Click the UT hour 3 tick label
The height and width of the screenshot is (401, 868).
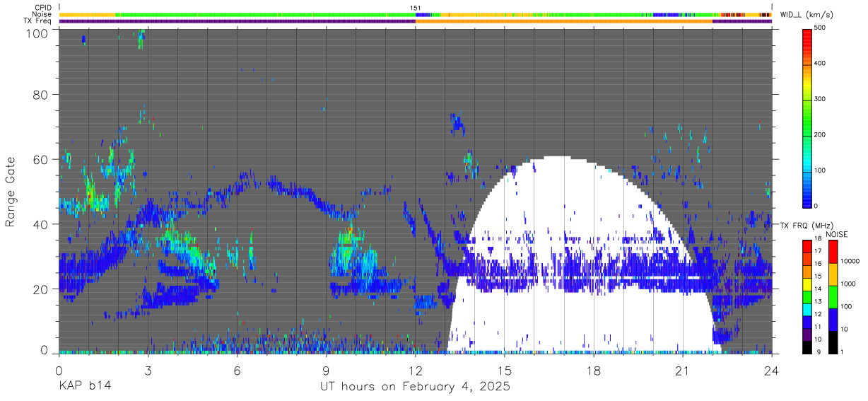coord(148,370)
